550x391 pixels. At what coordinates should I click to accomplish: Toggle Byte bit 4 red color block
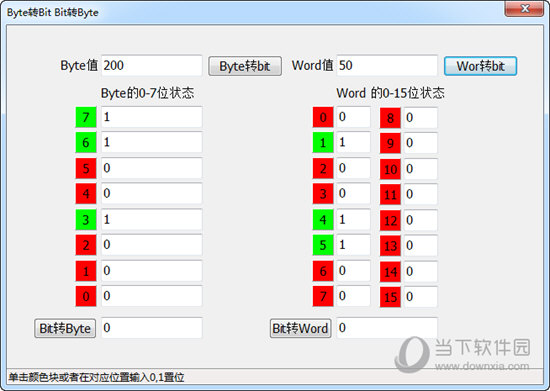[x=86, y=194]
